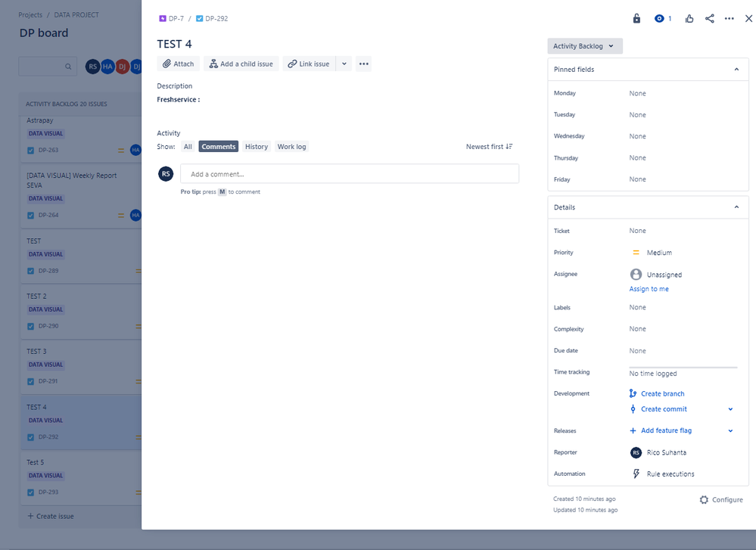Expand chevron beside Create commit
The image size is (756, 550).
click(730, 409)
